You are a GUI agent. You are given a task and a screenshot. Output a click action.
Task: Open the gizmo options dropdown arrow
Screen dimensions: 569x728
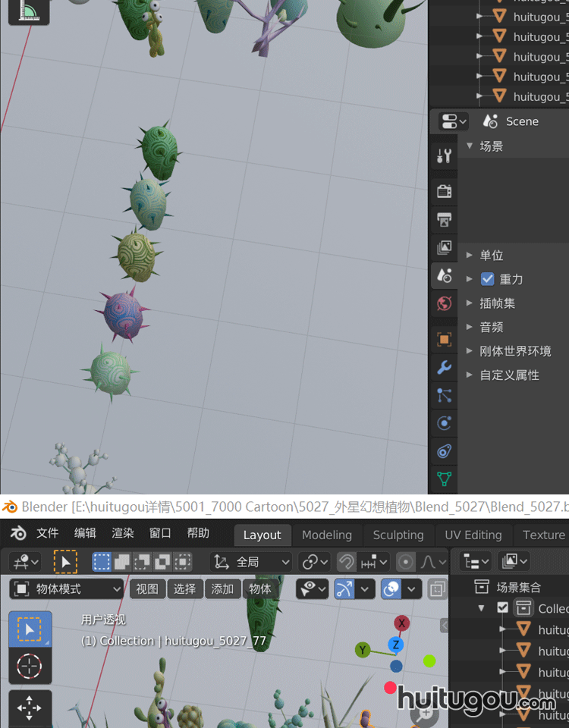[x=365, y=590]
